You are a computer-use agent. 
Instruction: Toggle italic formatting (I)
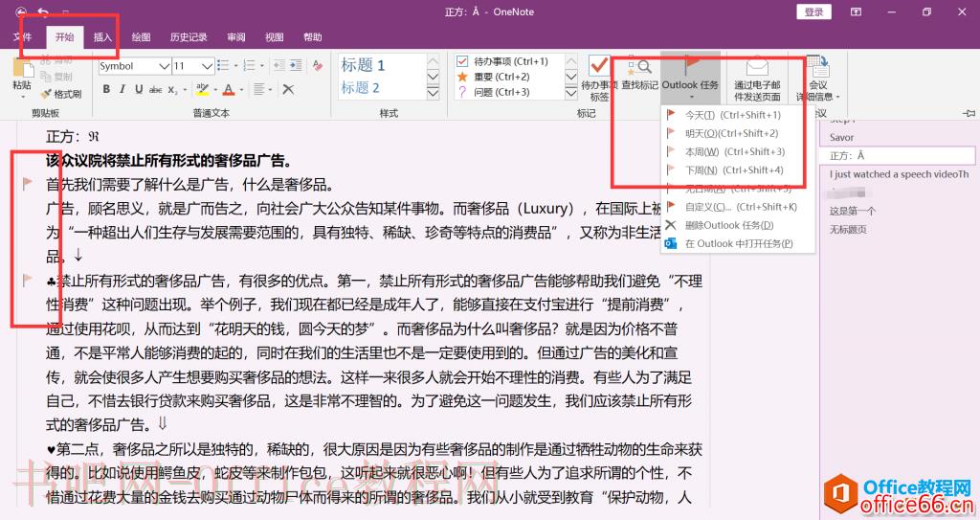[x=122, y=89]
